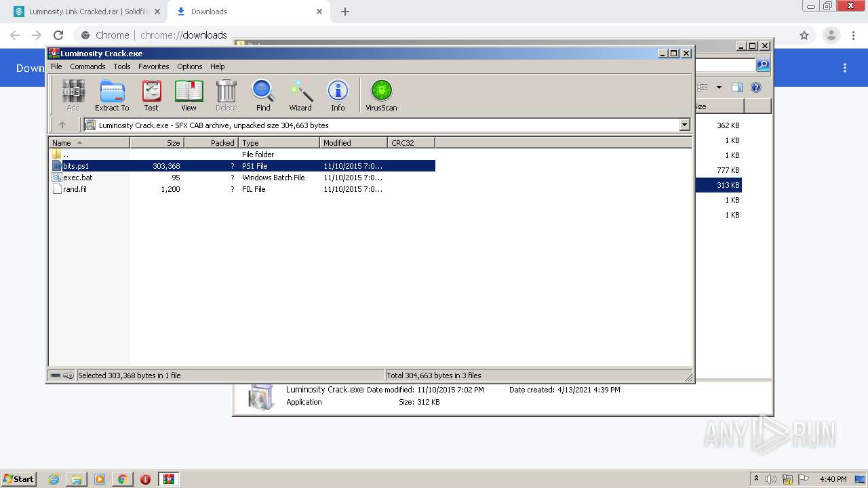This screenshot has width=868, height=488.
Task: Open the Commands menu
Action: [x=87, y=66]
